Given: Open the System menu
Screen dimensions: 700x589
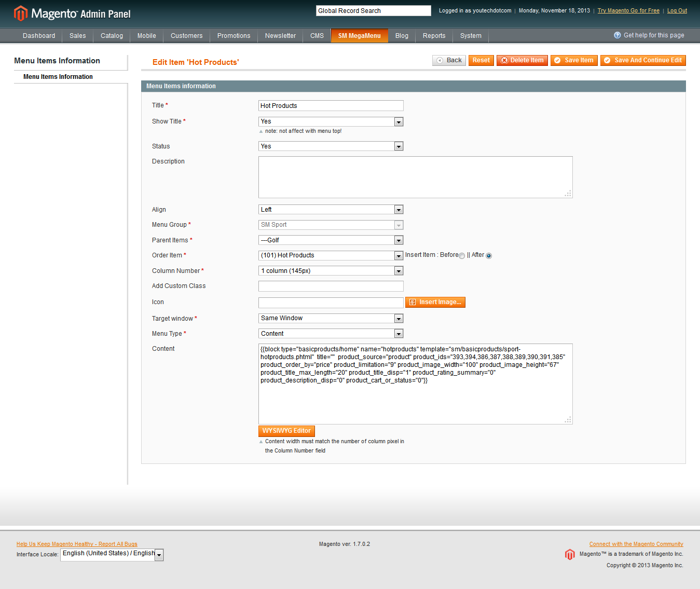Looking at the screenshot, I should [x=471, y=36].
